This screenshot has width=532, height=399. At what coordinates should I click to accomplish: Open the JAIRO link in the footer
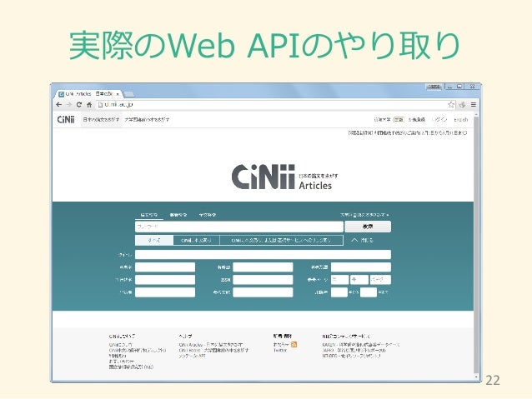[x=354, y=350]
